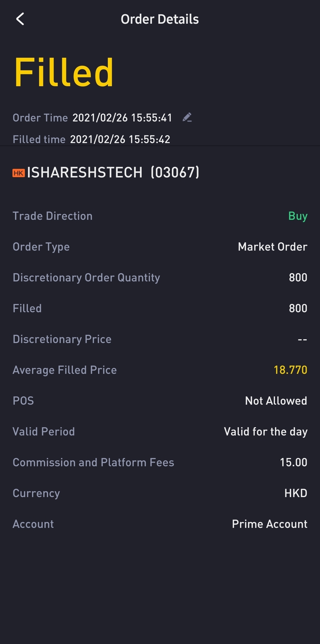
Task: Tap the Average Filled Price 18.770 value
Action: [x=290, y=370]
